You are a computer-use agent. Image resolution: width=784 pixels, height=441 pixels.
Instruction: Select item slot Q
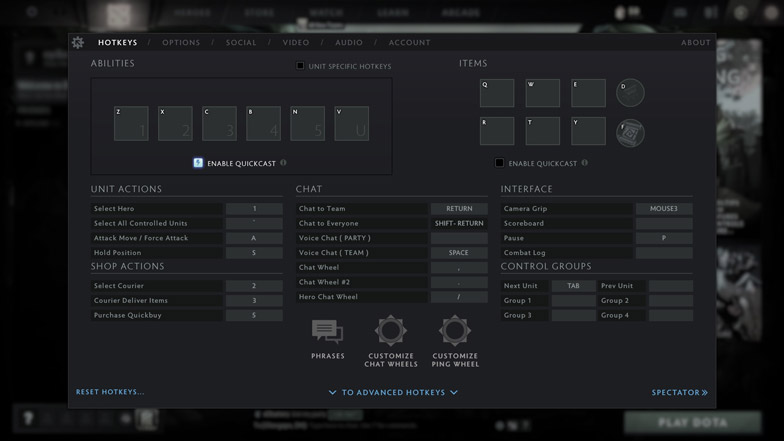click(x=497, y=92)
